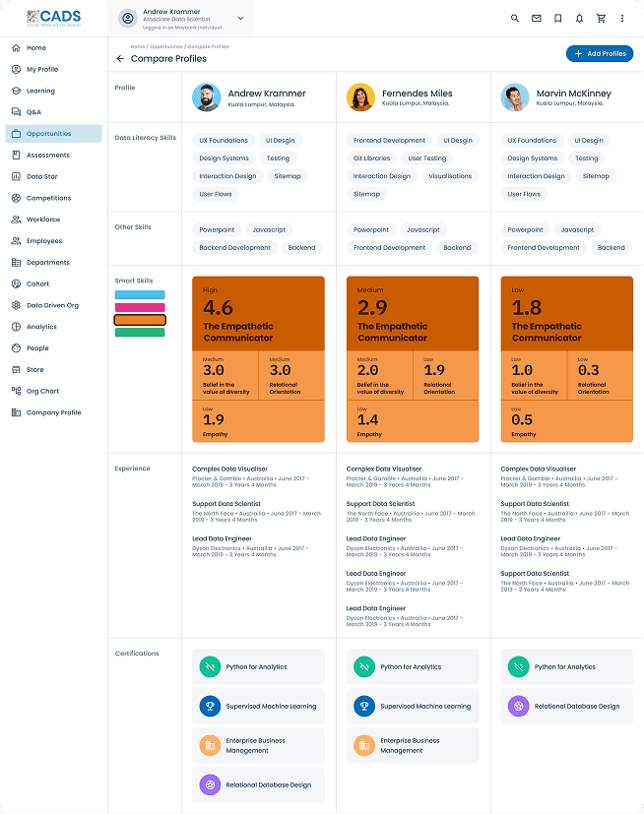The image size is (644, 814).
Task: Click the search icon in top bar
Action: (515, 18)
